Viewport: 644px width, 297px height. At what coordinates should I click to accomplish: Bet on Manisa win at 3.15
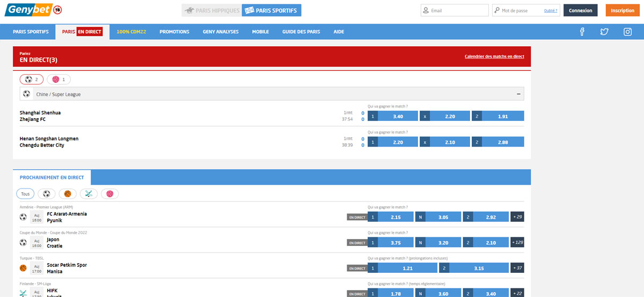coord(474,268)
